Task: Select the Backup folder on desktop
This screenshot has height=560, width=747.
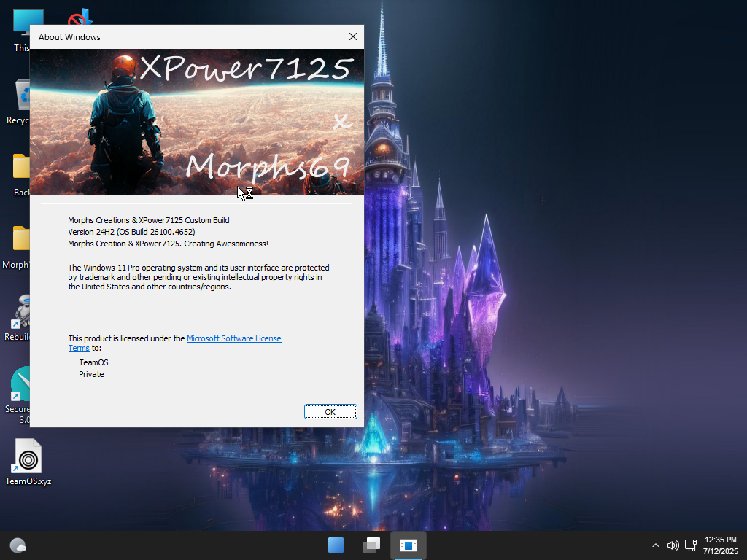Action: click(x=20, y=174)
